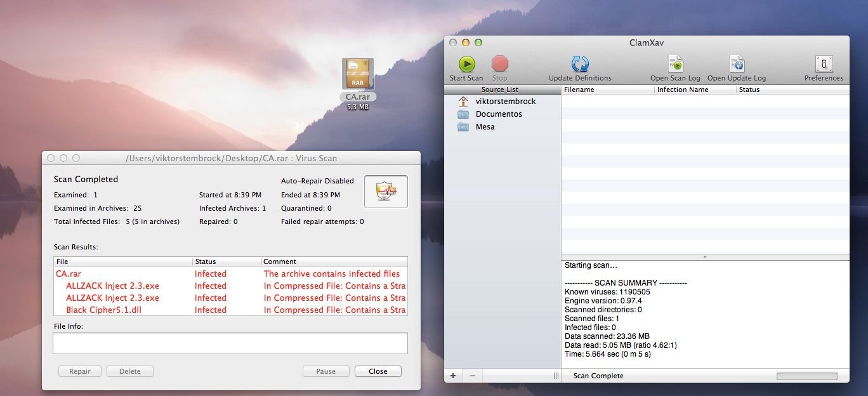868x396 pixels.
Task: Click the minus button to remove source
Action: (x=472, y=376)
